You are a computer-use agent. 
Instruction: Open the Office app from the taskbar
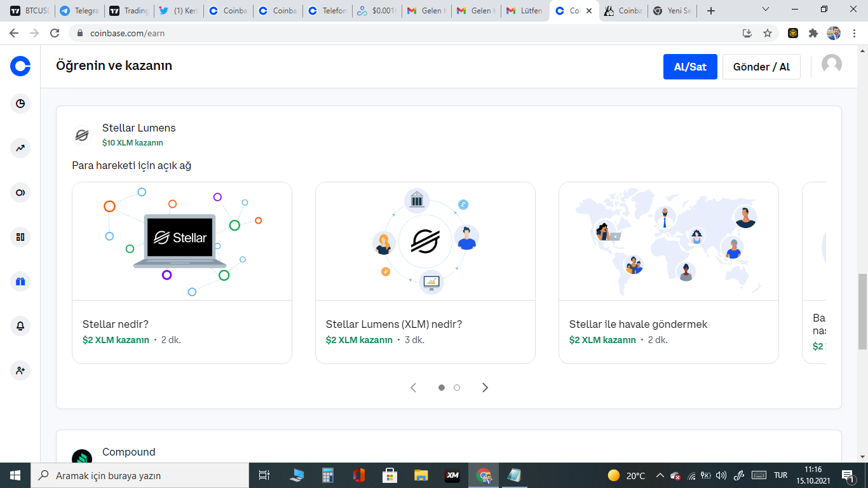click(x=358, y=475)
